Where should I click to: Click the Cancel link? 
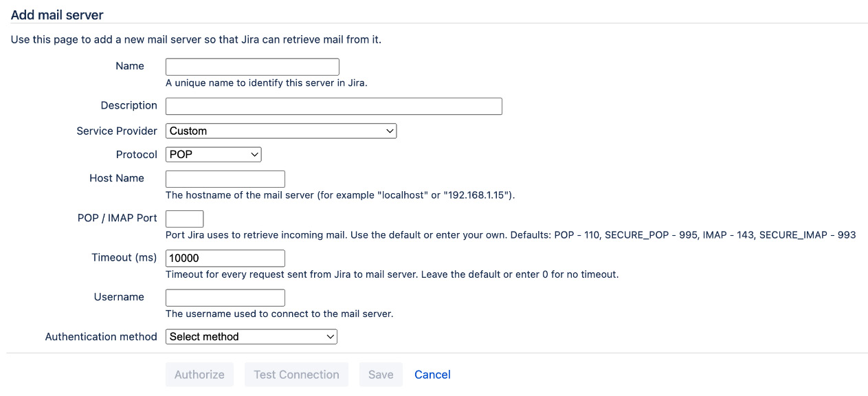pos(432,374)
